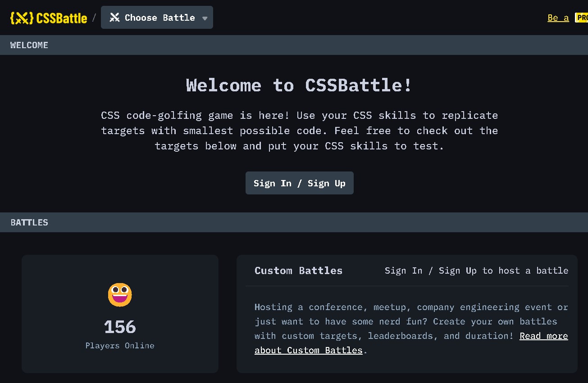
Task: Select the BATTLES section header
Action: (29, 222)
